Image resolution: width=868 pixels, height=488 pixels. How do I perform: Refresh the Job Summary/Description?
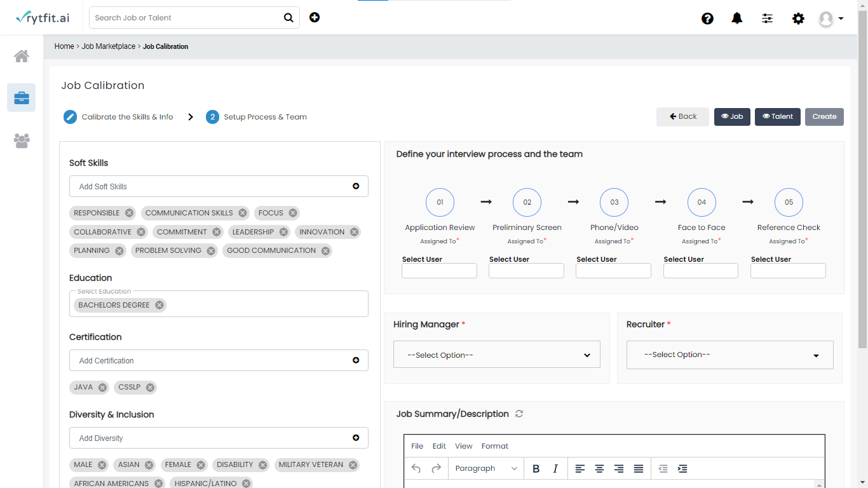click(519, 414)
